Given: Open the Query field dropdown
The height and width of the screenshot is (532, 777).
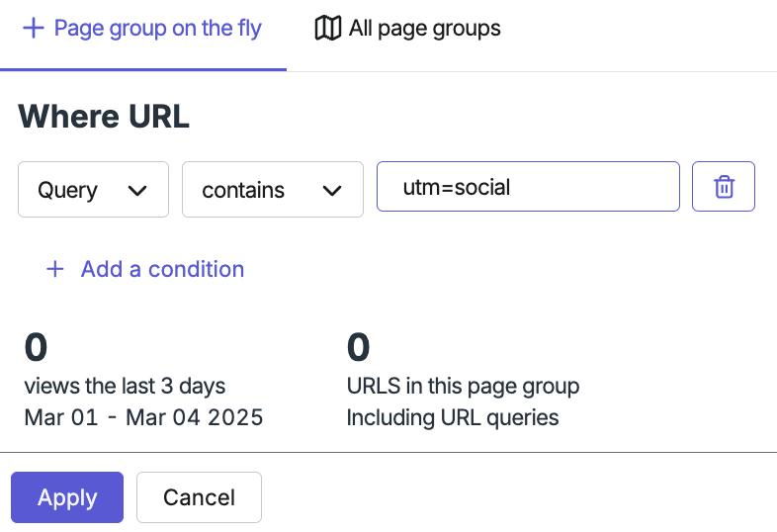Looking at the screenshot, I should pos(93,190).
